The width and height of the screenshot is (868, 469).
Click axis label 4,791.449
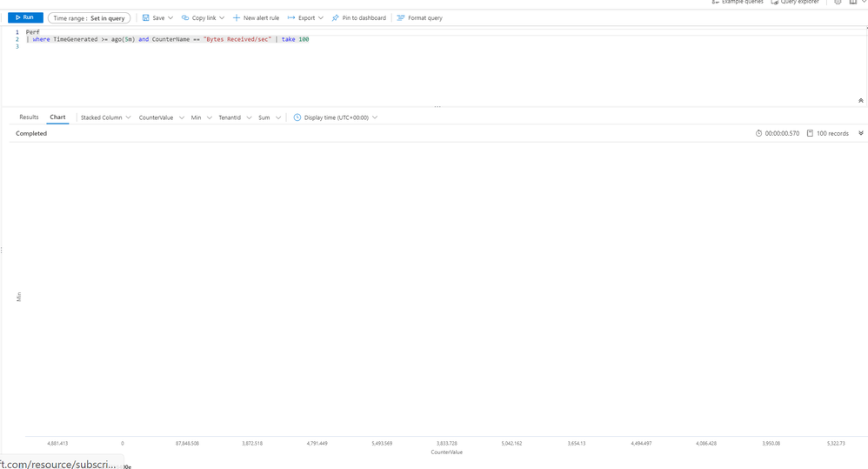click(x=317, y=444)
